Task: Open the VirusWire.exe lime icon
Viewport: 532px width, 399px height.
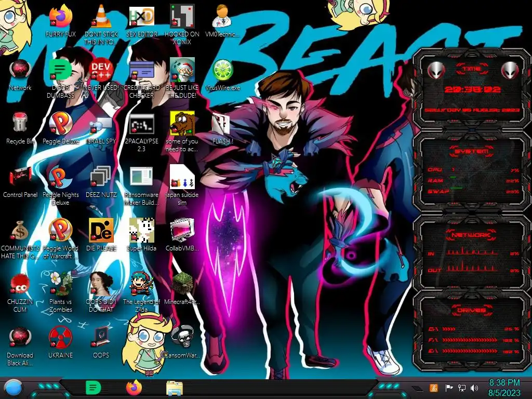Action: (222, 70)
